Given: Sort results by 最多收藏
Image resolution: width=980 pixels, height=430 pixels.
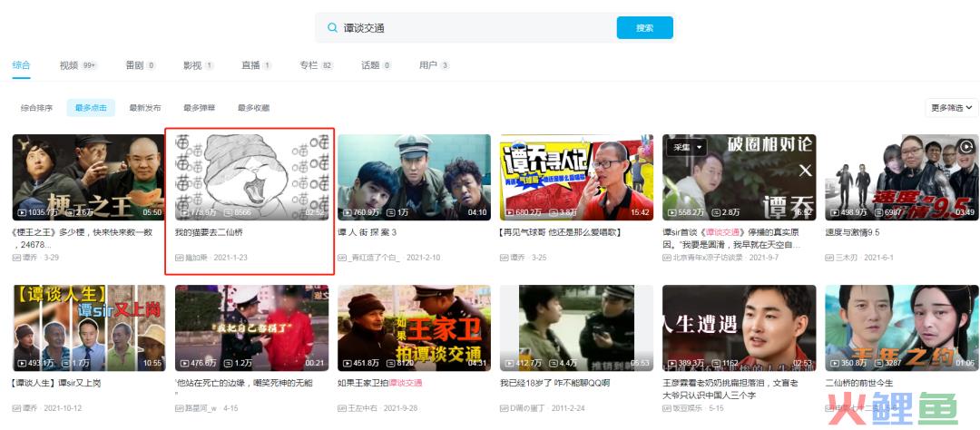Looking at the screenshot, I should tap(253, 107).
